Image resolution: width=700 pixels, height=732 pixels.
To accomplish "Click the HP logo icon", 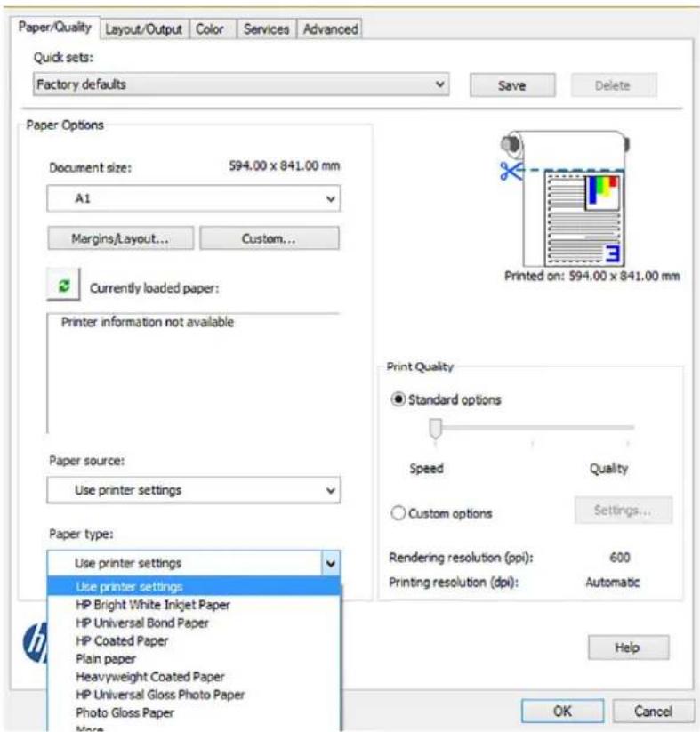I will click(x=36, y=642).
